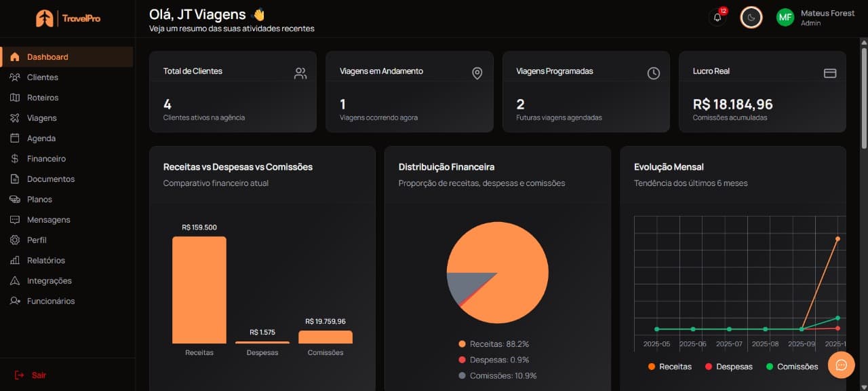Open Financeiro using the dollar icon

(x=16, y=158)
